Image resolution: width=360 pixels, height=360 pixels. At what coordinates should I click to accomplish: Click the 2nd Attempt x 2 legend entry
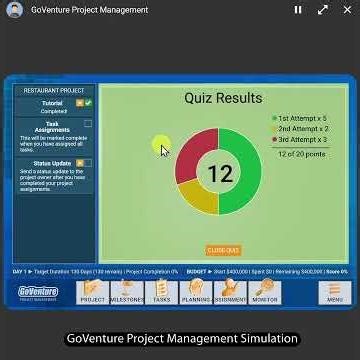coord(300,129)
